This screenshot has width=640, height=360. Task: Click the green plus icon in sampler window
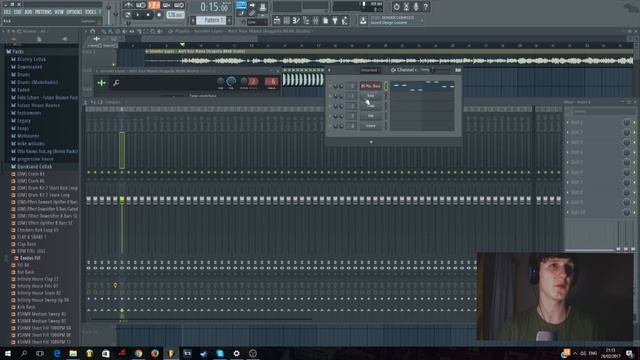click(102, 83)
